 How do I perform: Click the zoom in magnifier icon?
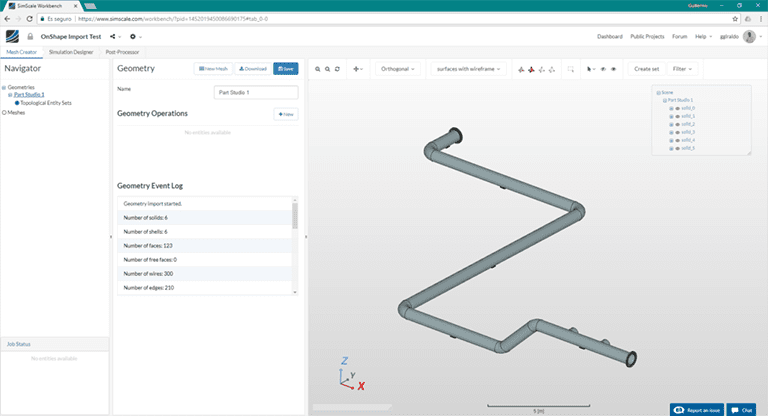tap(318, 69)
